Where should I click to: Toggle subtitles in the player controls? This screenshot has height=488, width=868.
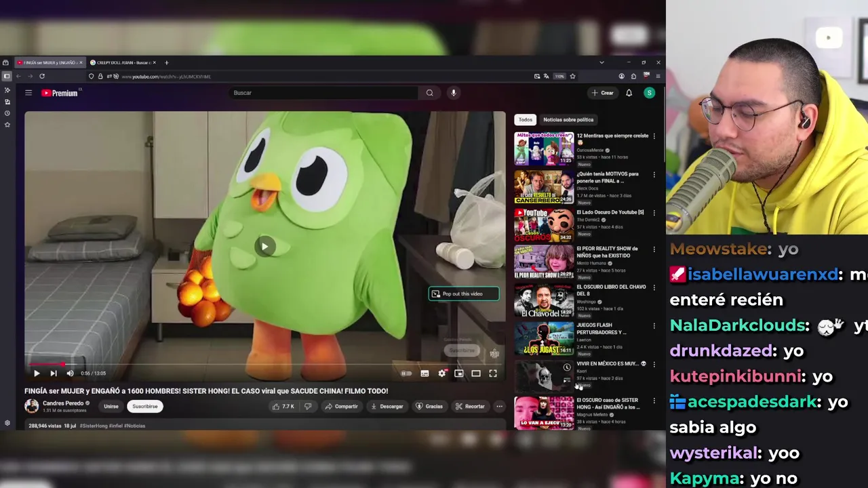(425, 373)
